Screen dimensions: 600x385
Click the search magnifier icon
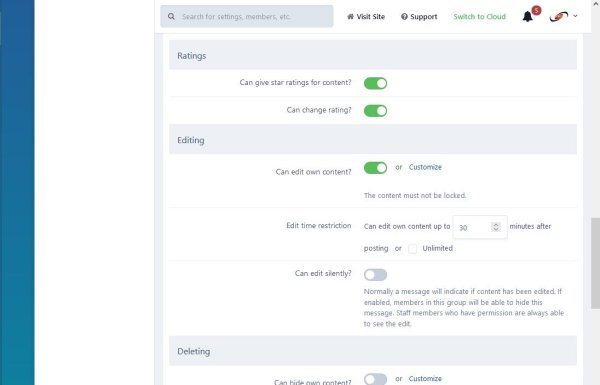click(171, 16)
